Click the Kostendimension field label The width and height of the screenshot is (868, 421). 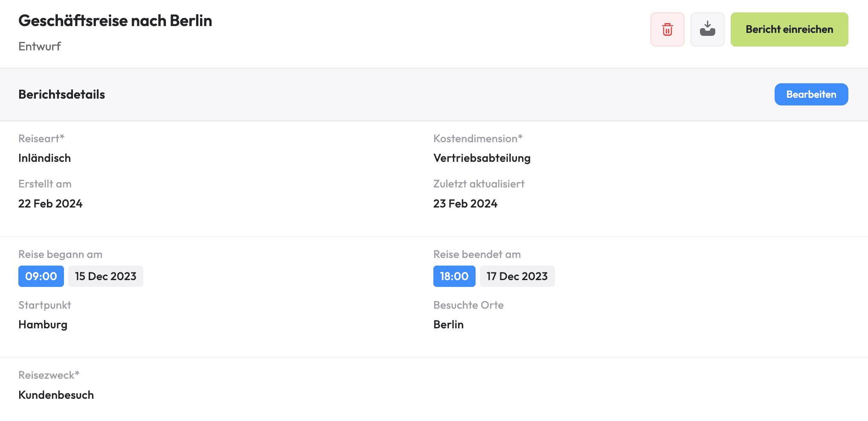click(x=478, y=138)
